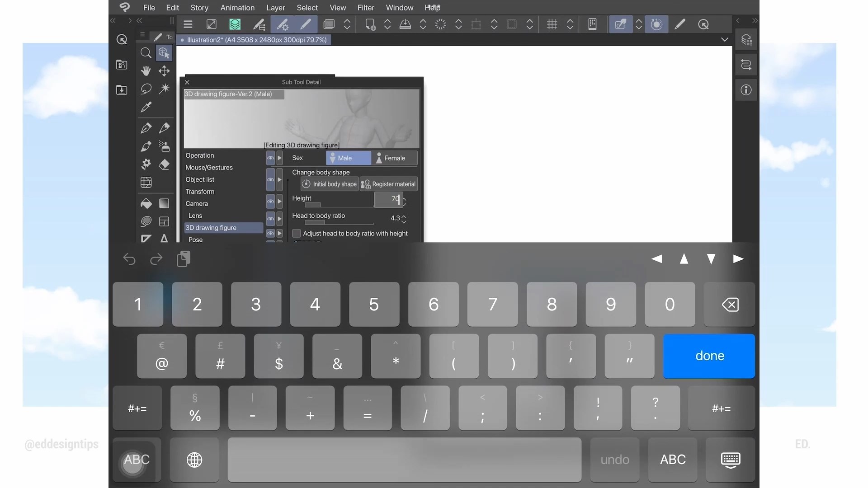Pick the Eyedropper tool
This screenshot has height=488, width=868.
pos(146,107)
